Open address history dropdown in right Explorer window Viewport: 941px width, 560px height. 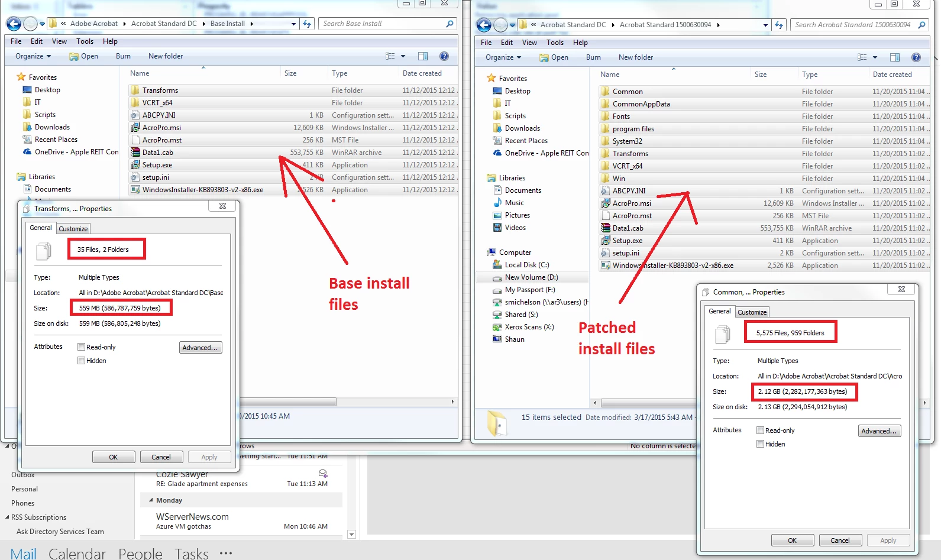765,25
